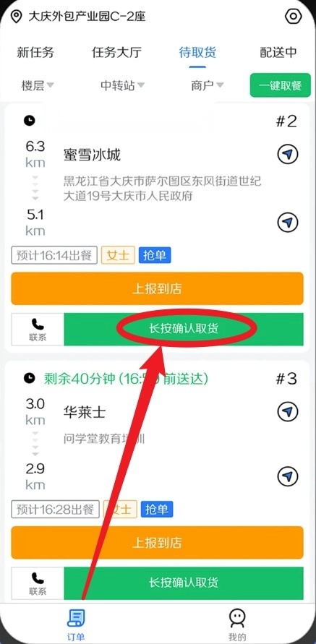Open the 我的 profile tab
The height and width of the screenshot is (644, 316).
(x=237, y=624)
